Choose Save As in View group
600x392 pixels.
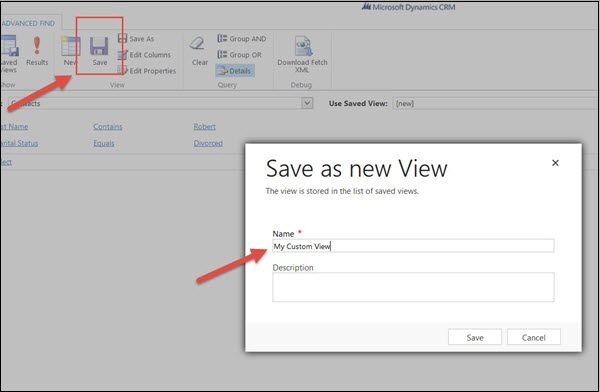point(136,39)
